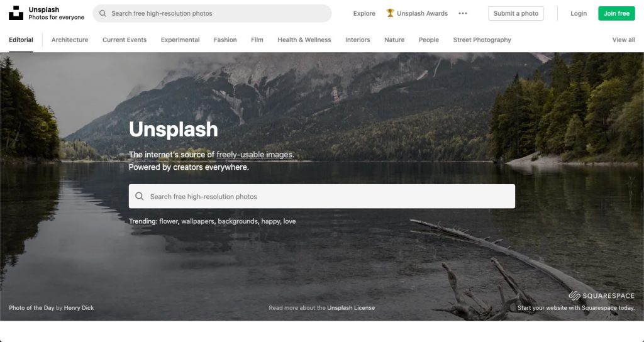Click the Squarespace logo
This screenshot has height=342, width=644.
point(602,295)
